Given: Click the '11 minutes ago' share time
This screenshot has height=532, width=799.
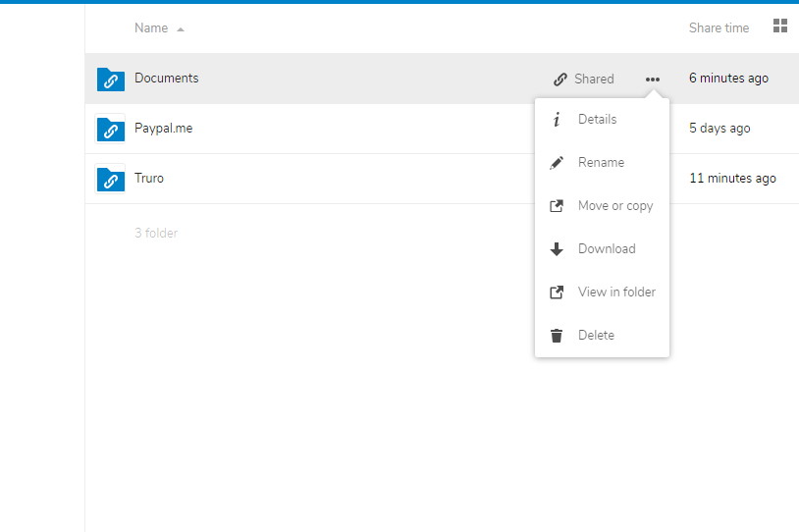Looking at the screenshot, I should pyautogui.click(x=733, y=179).
